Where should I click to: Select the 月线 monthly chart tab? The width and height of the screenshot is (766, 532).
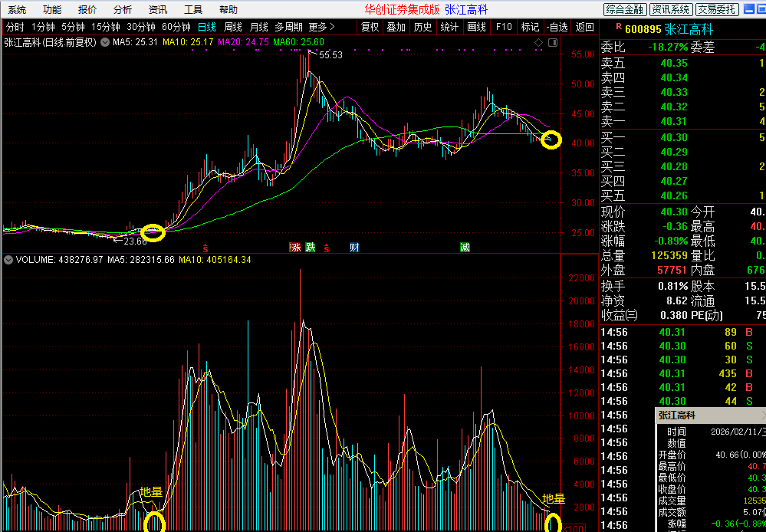(259, 27)
